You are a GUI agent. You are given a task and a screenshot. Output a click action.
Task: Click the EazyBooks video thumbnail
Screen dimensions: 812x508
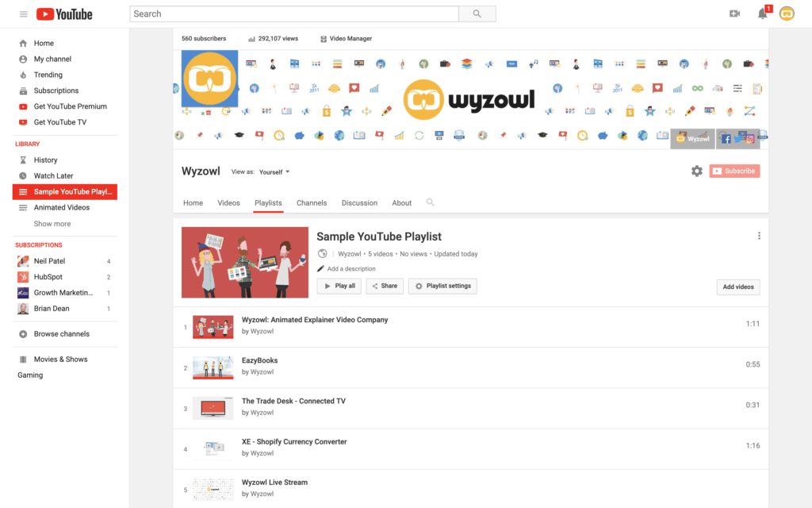pos(213,368)
